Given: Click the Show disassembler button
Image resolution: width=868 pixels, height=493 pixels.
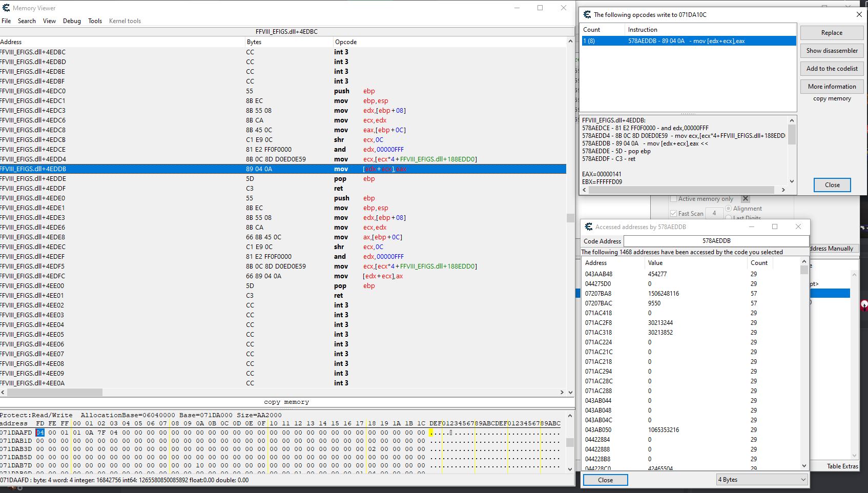Looking at the screenshot, I should pyautogui.click(x=832, y=51).
